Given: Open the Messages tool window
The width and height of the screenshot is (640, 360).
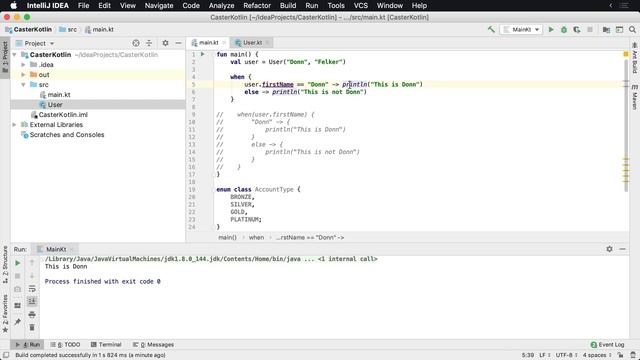Looking at the screenshot, I should coord(153,344).
